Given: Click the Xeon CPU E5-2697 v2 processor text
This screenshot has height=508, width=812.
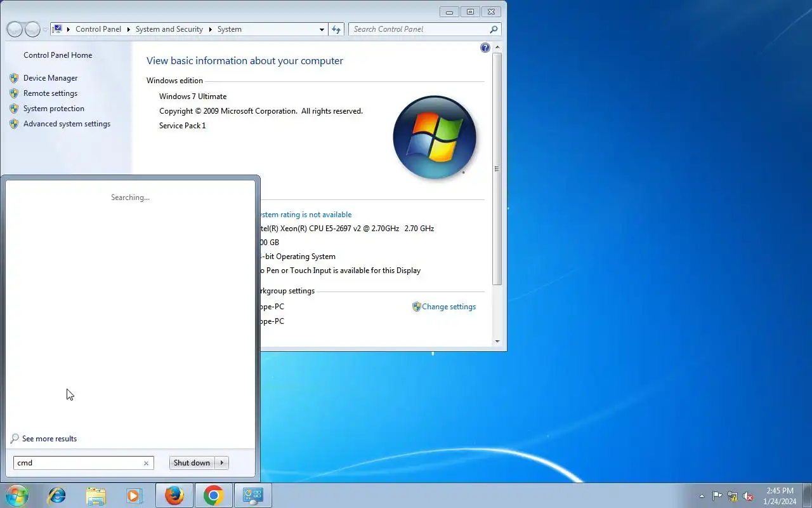Looking at the screenshot, I should pos(346,229).
